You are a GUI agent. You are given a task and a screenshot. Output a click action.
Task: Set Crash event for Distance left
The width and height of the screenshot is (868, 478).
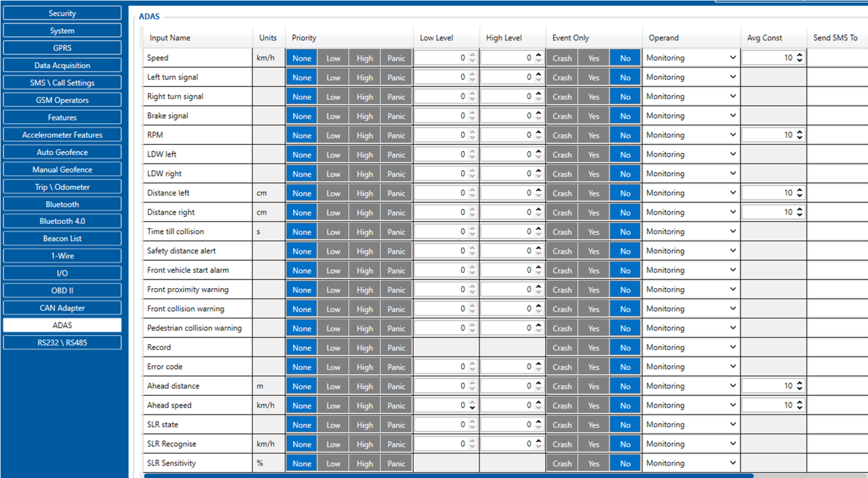(x=562, y=193)
